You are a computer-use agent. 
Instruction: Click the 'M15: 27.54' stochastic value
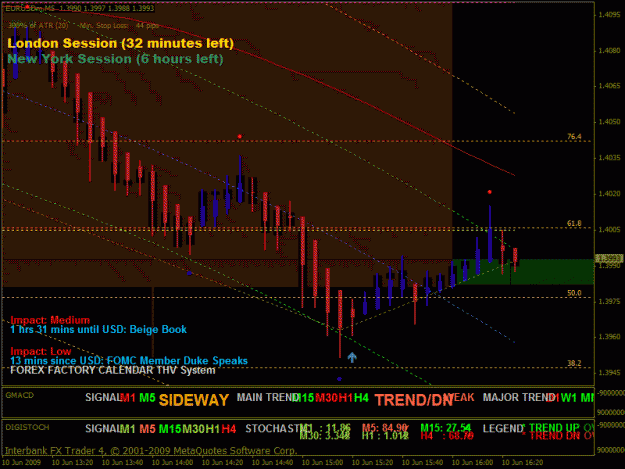click(446, 428)
